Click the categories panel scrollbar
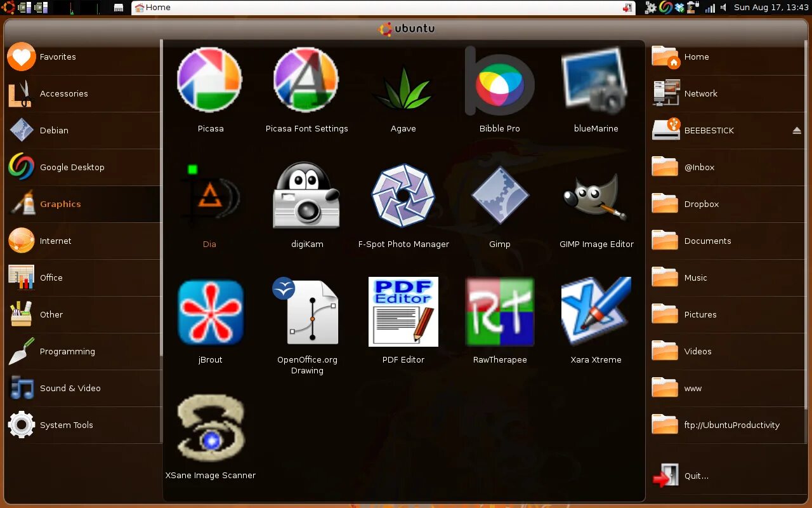The height and width of the screenshot is (508, 812). click(162, 197)
